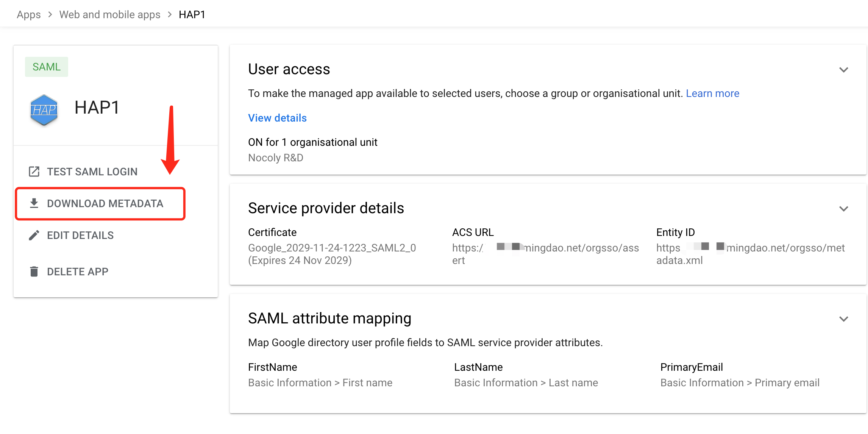The width and height of the screenshot is (868, 434).
Task: Click the PrimaryEmail attribute label
Action: (692, 367)
